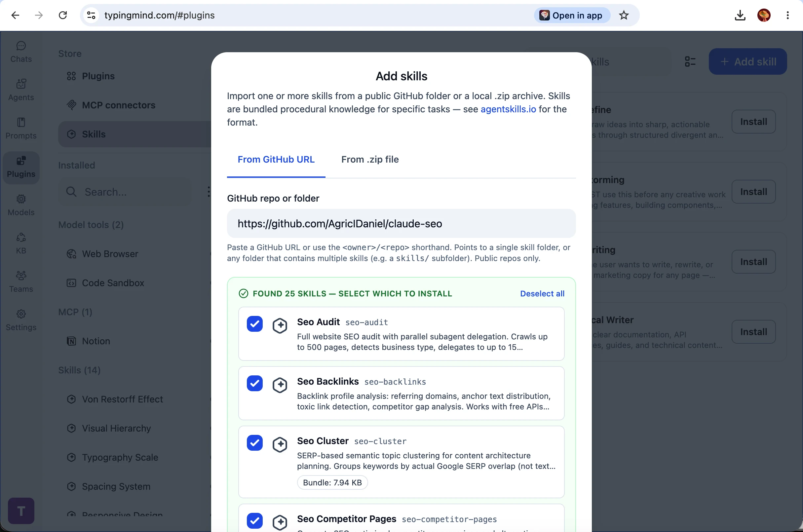Click the Open in app button

tap(572, 15)
